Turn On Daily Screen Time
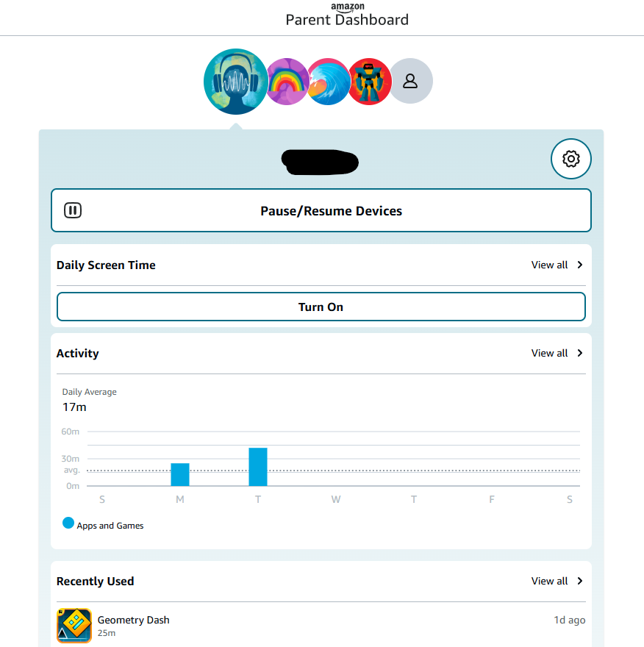 [321, 307]
